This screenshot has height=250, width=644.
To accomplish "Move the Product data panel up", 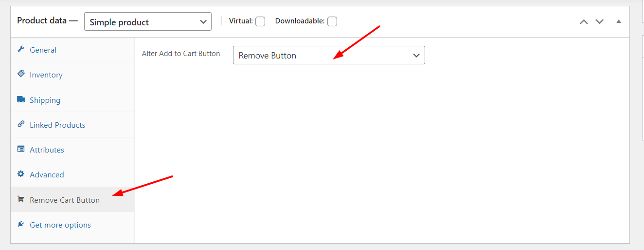I will 584,21.
